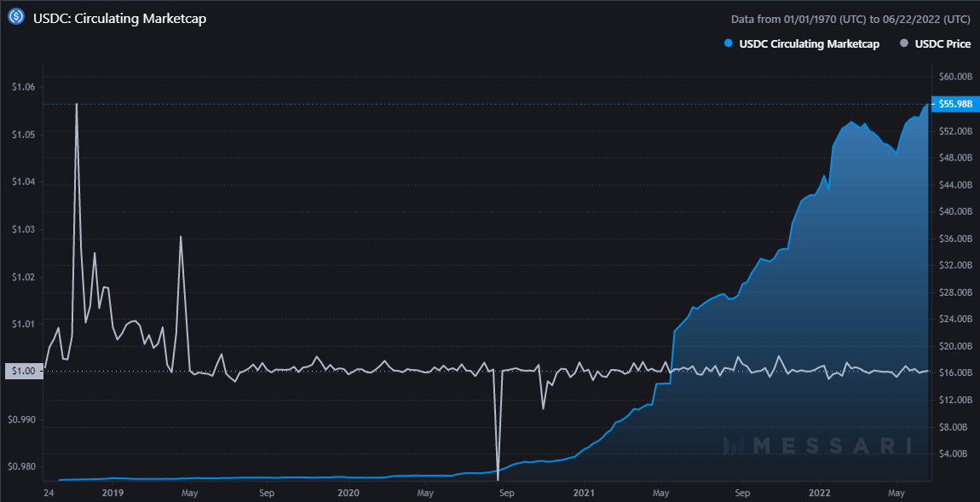
Task: Click the $1.06 left axis label
Action: click(x=24, y=87)
